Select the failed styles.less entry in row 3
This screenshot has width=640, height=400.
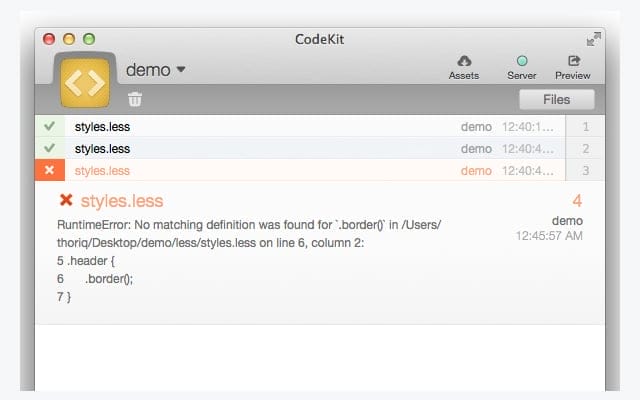[102, 170]
